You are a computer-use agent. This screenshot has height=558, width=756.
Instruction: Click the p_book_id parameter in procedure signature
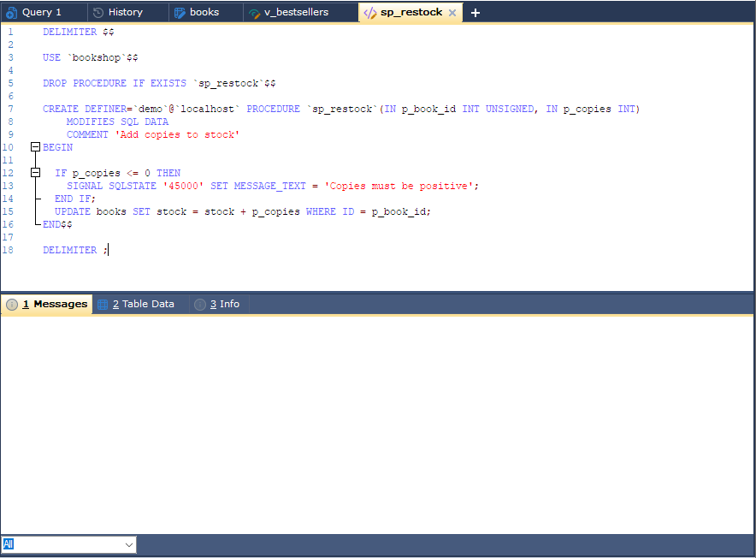pyautogui.click(x=428, y=109)
